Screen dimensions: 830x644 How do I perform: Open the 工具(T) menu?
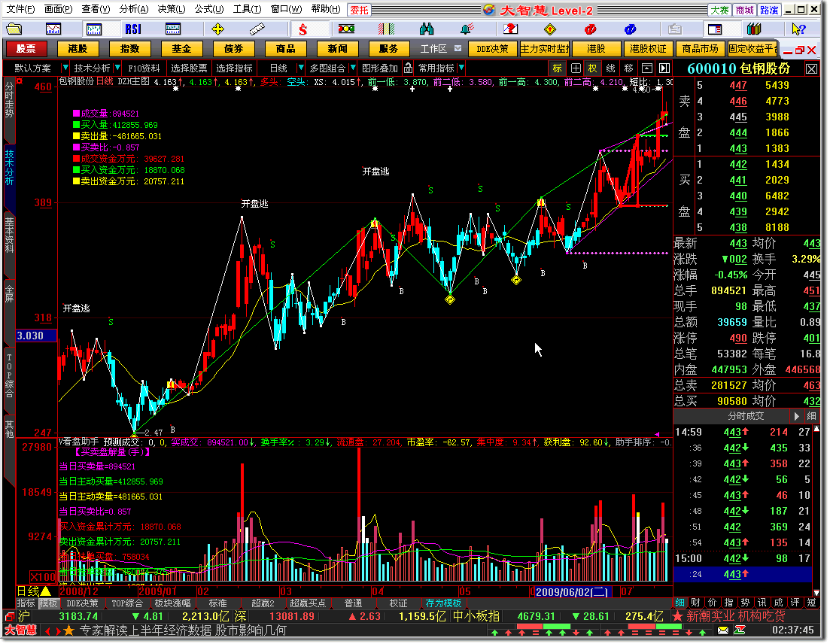(248, 9)
